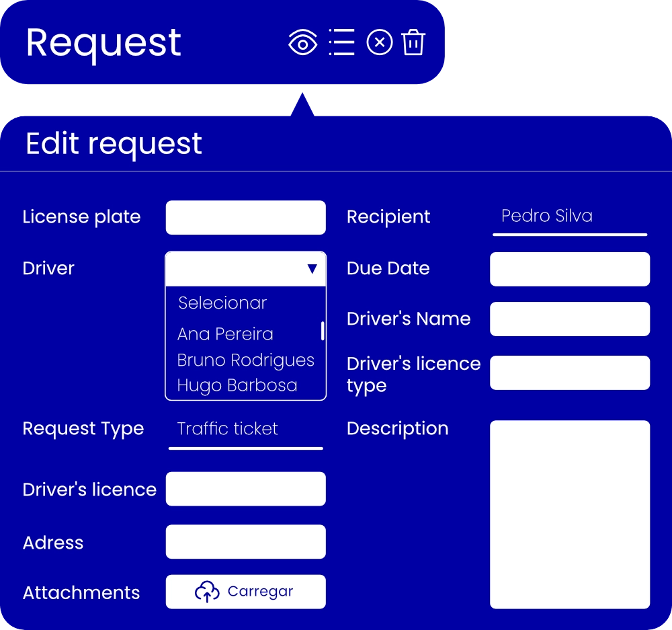Pick Hugo Barbosa from the dropdown
The width and height of the screenshot is (672, 630).
[237, 386]
